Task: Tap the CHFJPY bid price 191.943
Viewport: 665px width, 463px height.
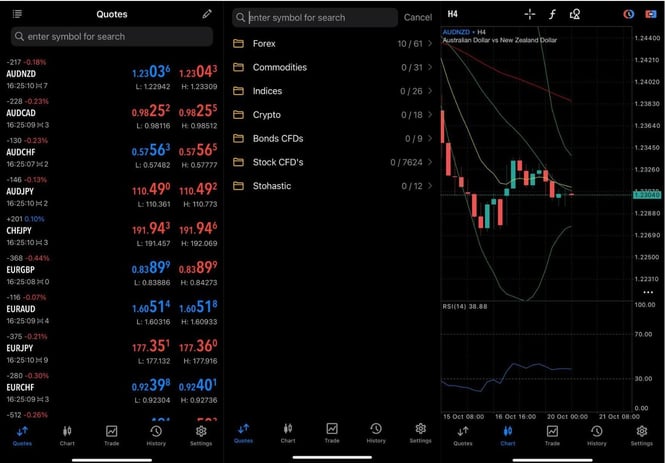Action: click(x=151, y=229)
